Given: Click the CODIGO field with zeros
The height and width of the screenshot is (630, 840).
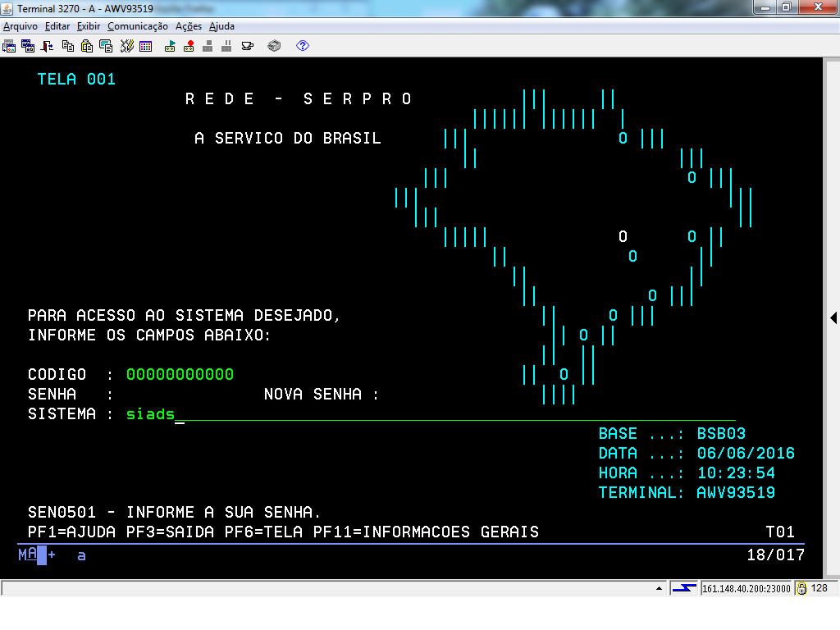Looking at the screenshot, I should 180,374.
